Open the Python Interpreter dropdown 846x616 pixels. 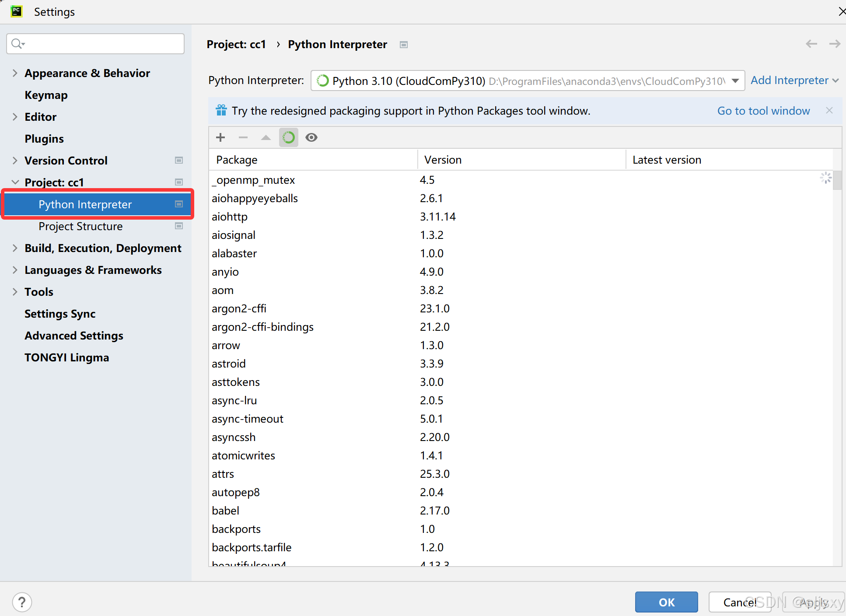coord(735,80)
